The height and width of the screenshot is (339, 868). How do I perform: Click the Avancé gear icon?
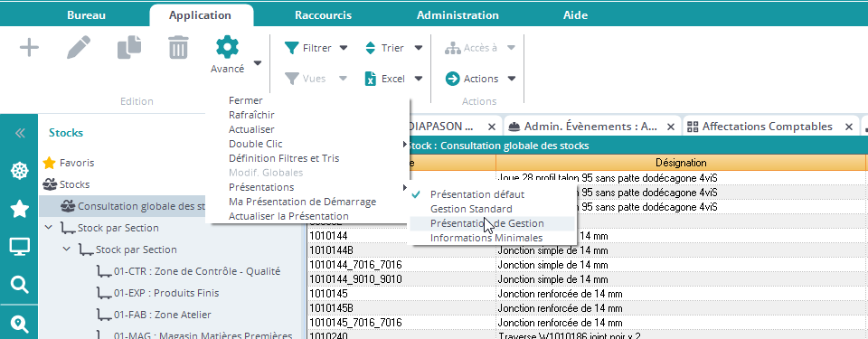pyautogui.click(x=227, y=48)
